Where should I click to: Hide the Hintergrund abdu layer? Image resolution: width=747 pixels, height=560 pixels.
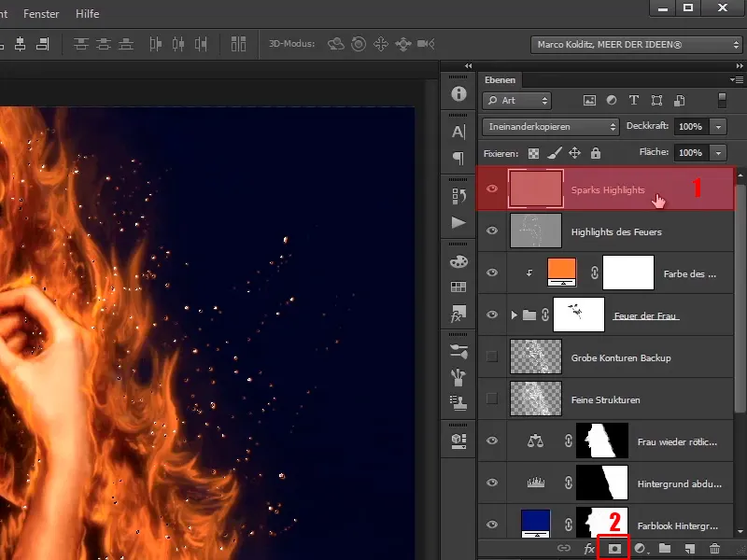(492, 483)
